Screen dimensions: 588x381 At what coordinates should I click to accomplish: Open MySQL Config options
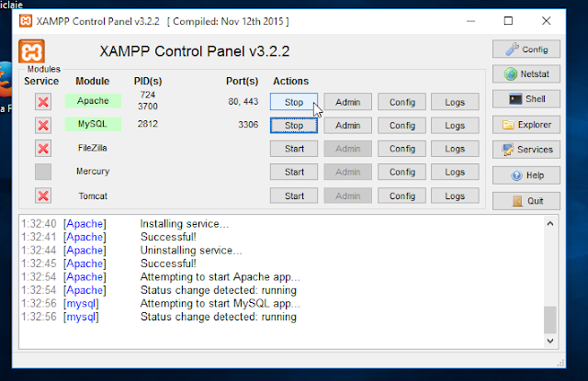(x=401, y=125)
